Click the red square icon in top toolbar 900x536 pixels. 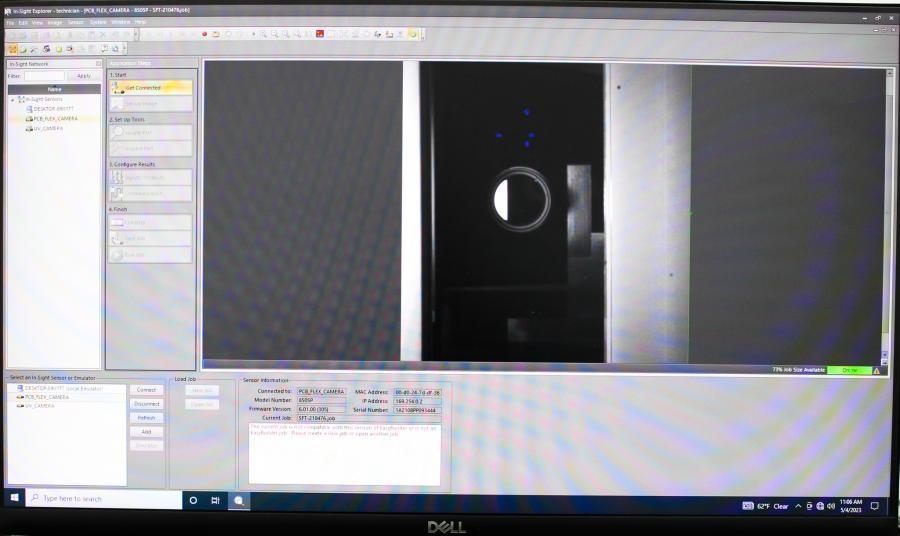pos(320,34)
